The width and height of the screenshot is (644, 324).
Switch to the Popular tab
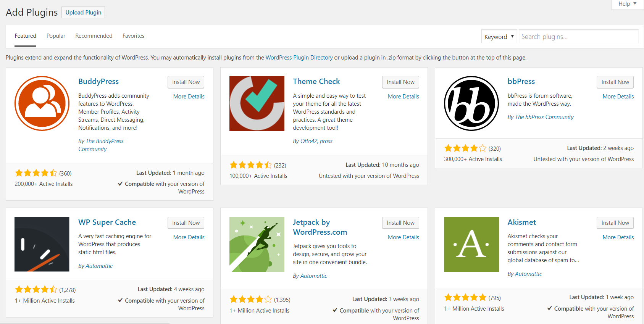coord(56,36)
